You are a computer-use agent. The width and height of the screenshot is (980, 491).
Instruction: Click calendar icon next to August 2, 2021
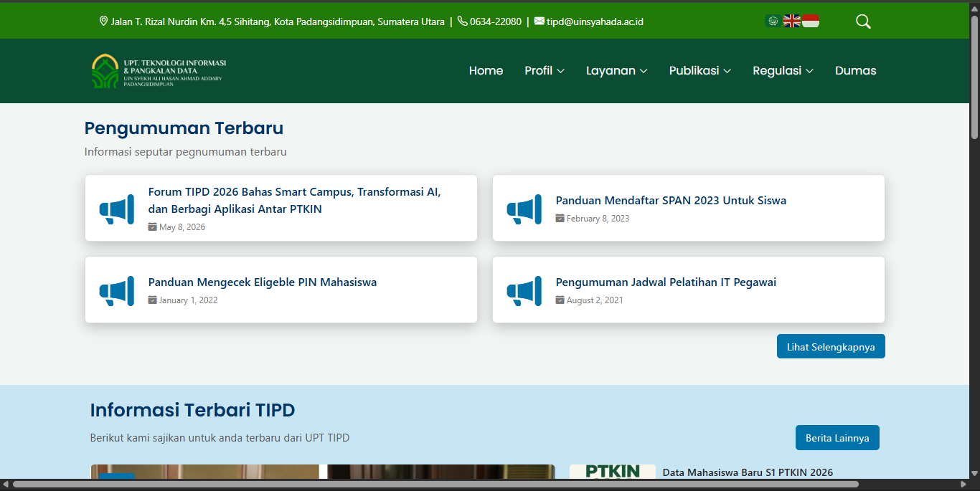tap(560, 300)
